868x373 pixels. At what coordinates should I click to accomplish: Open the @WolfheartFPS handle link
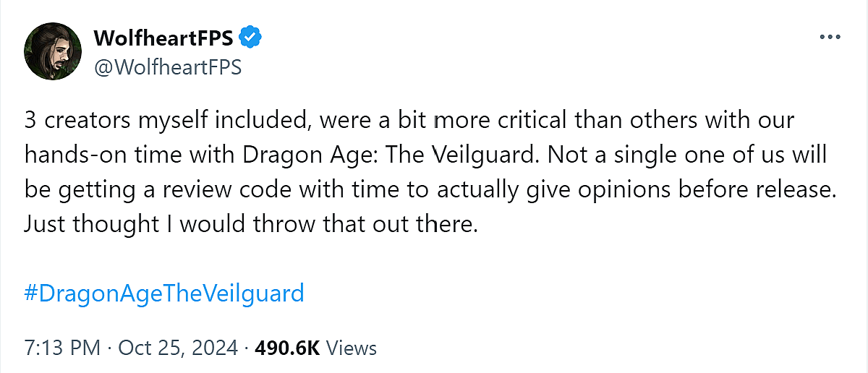pos(167,67)
